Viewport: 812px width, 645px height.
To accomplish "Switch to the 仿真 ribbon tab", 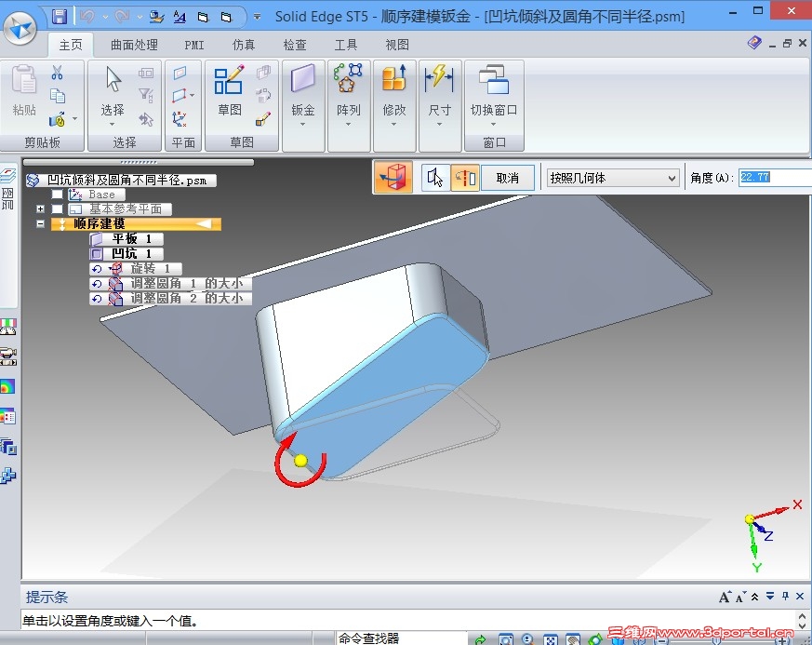I will [244, 45].
